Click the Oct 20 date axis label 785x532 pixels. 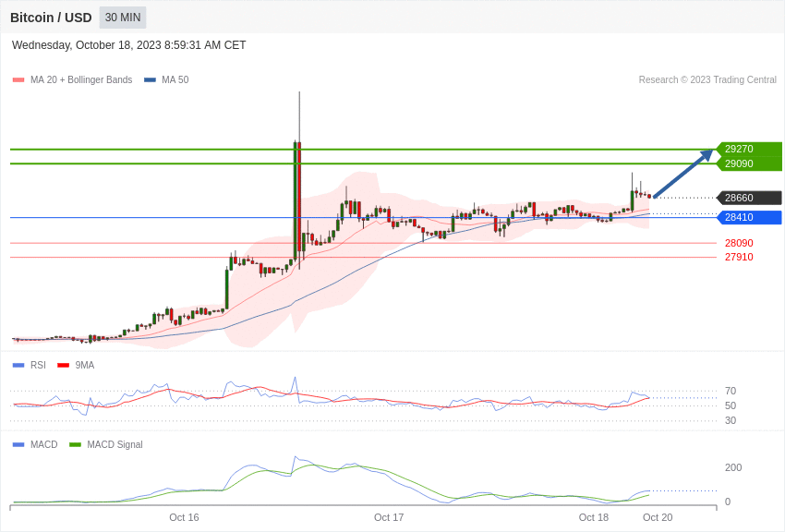pyautogui.click(x=658, y=517)
